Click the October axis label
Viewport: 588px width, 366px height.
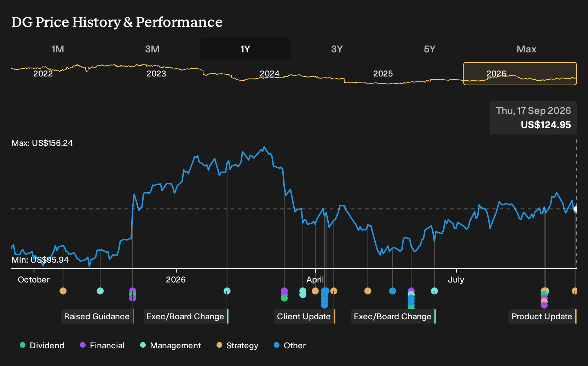(34, 280)
